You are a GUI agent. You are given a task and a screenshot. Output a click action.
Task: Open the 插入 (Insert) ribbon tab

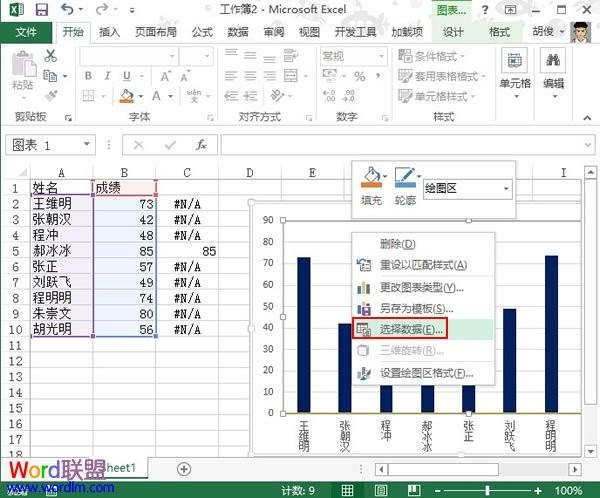click(110, 32)
